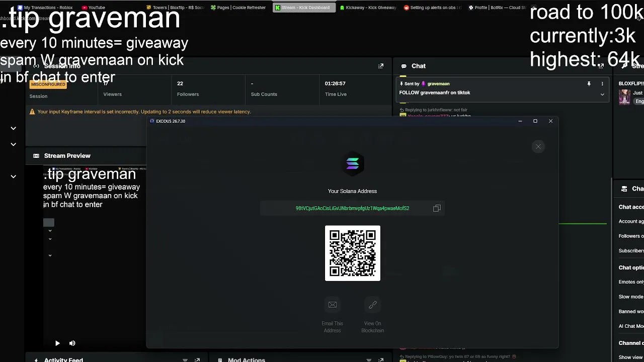Click the pin icon on the pinned chat message

[x=589, y=83]
